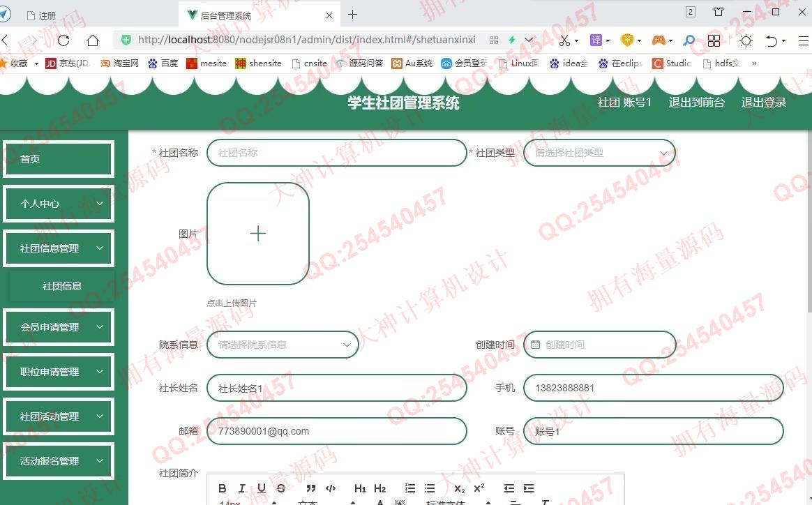Decrease indent in the editor
The height and width of the screenshot is (505, 812).
click(x=509, y=488)
